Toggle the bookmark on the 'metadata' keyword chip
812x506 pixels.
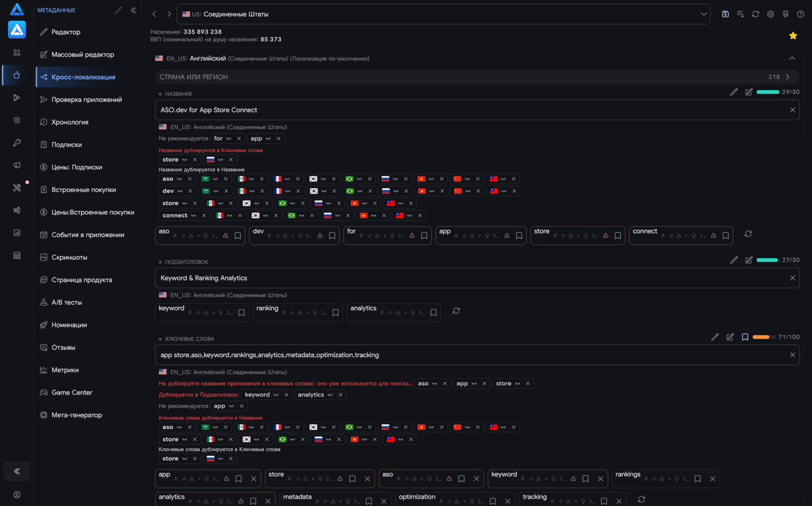pyautogui.click(x=369, y=501)
